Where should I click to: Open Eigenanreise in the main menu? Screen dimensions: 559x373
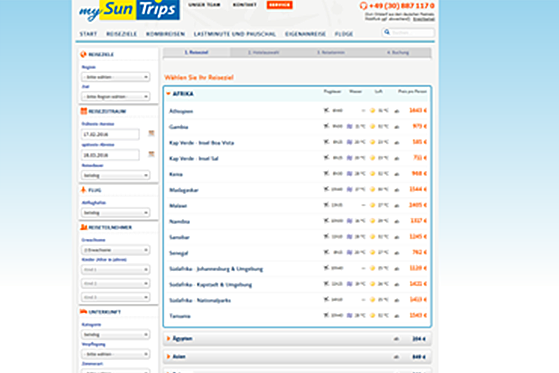point(306,34)
